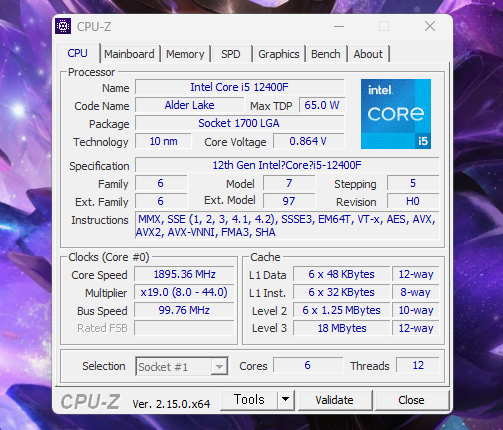The height and width of the screenshot is (430, 503).
Task: Click the L1 Inst. value 6 x 32 KBytes
Action: coord(341,292)
